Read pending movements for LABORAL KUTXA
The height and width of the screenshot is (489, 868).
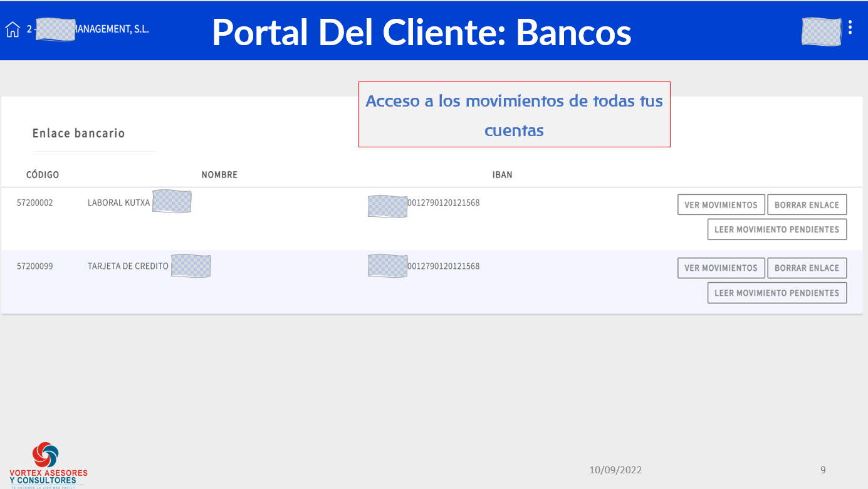click(776, 229)
